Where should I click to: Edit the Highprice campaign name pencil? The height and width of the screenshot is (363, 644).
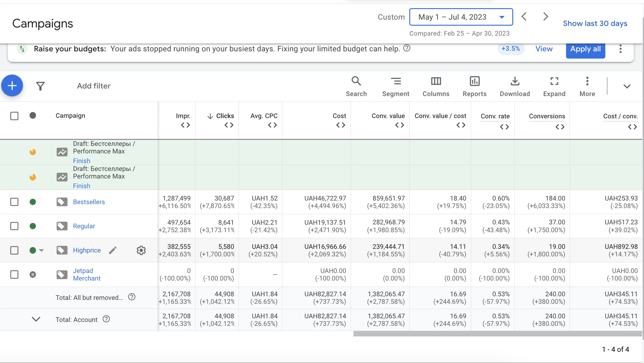pyautogui.click(x=113, y=250)
